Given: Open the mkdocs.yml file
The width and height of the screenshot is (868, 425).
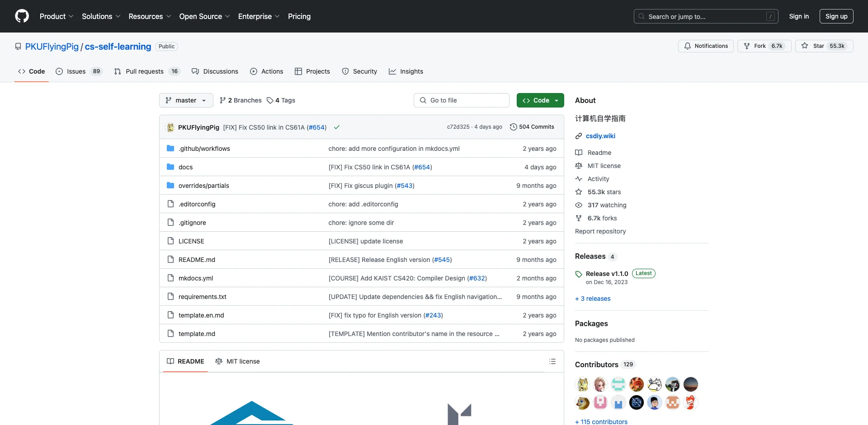Looking at the screenshot, I should 196,278.
